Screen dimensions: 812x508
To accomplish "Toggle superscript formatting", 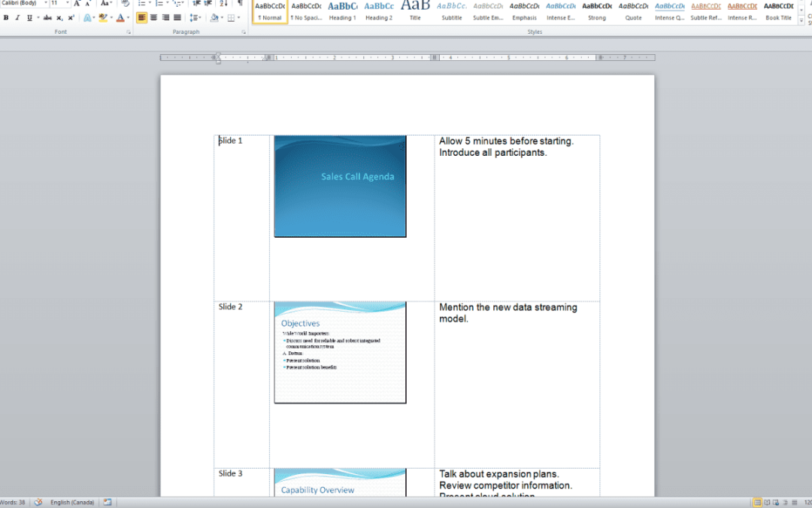I will click(71, 17).
